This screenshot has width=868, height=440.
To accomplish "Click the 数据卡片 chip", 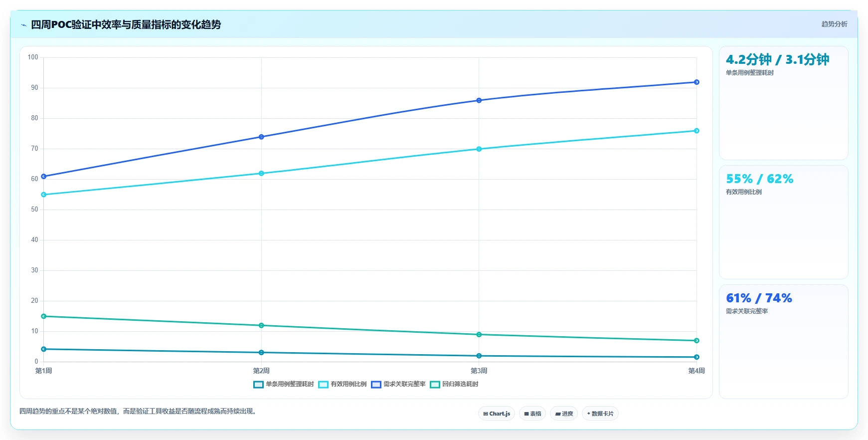I will point(600,414).
